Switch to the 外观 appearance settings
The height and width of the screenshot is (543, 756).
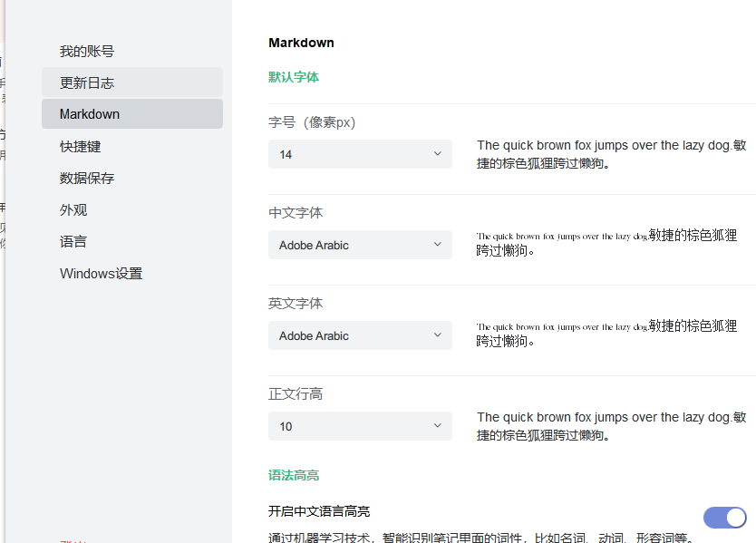click(73, 209)
